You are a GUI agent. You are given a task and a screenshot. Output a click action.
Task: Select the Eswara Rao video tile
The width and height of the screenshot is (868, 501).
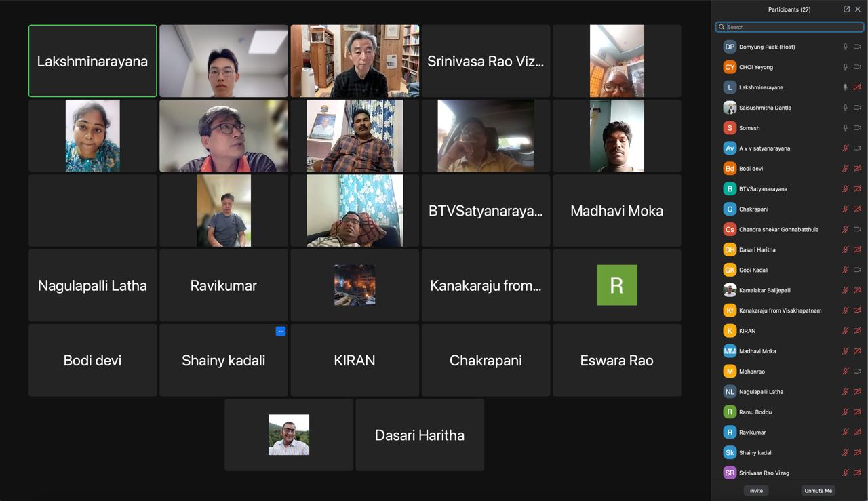click(617, 360)
